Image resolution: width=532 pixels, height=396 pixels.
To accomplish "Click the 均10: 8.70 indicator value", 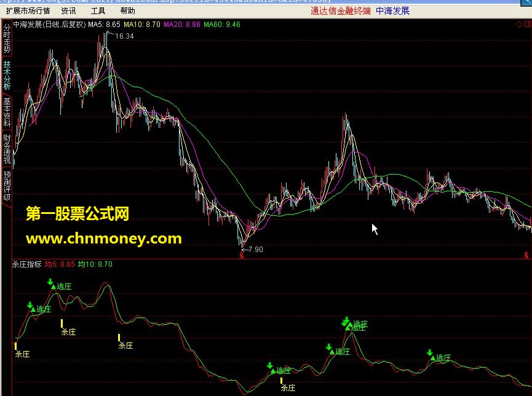I will 95,264.
